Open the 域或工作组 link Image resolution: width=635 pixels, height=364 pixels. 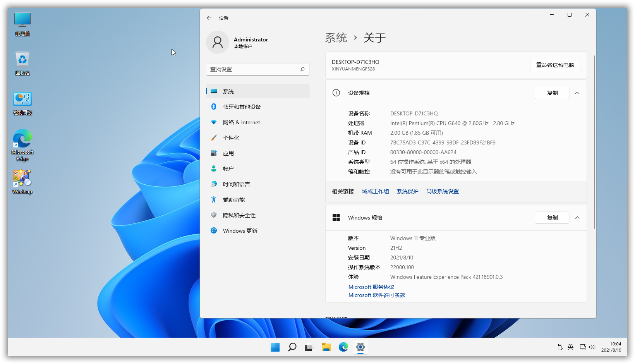pyautogui.click(x=376, y=191)
